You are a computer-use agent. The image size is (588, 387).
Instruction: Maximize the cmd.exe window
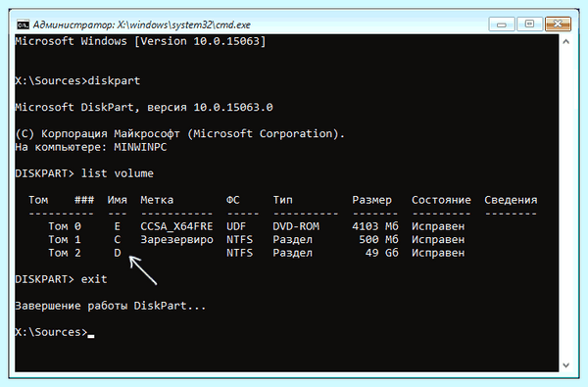[x=529, y=24]
